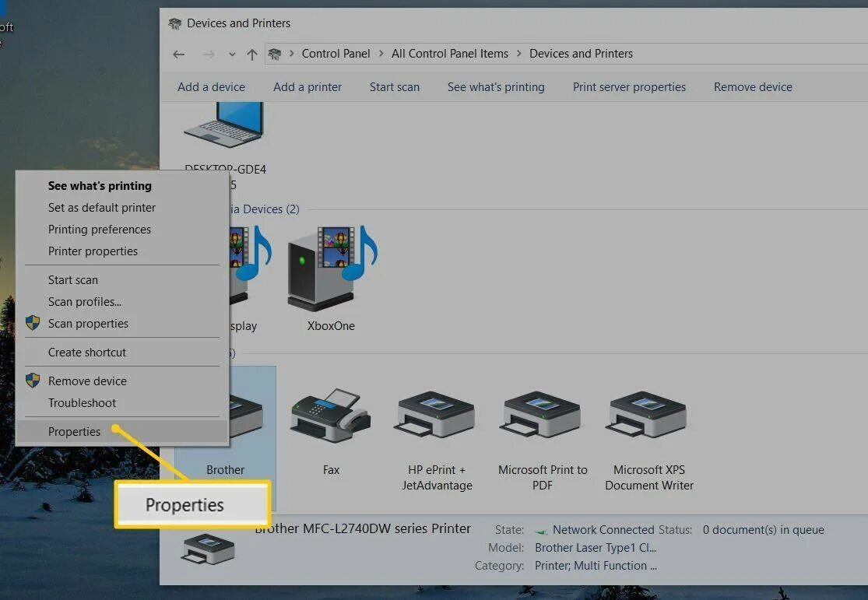Click the XboxOne label text
The width and height of the screenshot is (868, 600).
pyautogui.click(x=331, y=326)
